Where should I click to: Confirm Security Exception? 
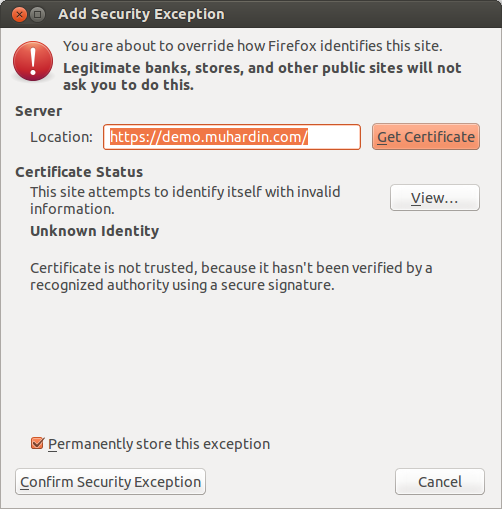coord(110,482)
